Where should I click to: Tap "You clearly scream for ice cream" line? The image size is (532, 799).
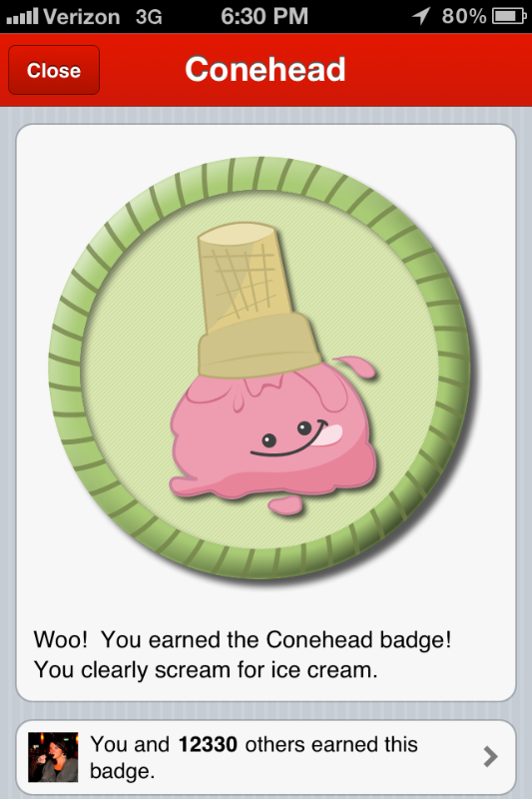pyautogui.click(x=207, y=670)
